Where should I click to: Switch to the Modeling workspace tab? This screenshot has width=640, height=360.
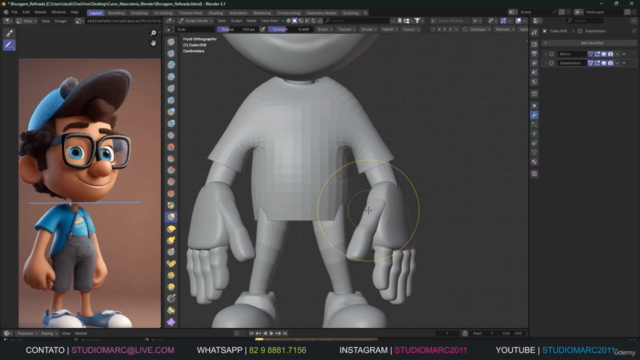tap(116, 13)
